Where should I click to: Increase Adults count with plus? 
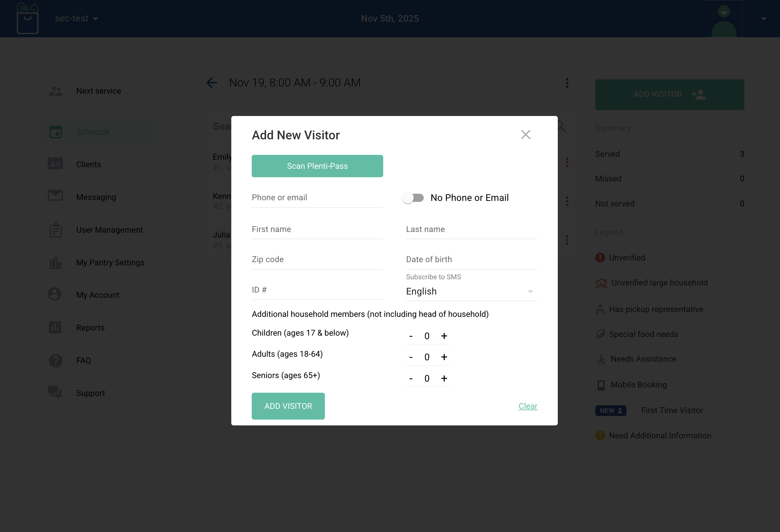click(444, 357)
